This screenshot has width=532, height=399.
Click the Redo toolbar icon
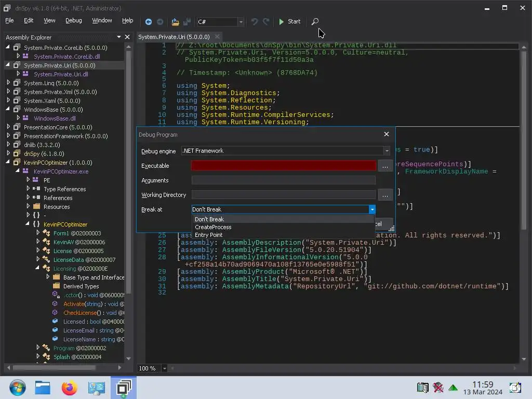pos(266,22)
